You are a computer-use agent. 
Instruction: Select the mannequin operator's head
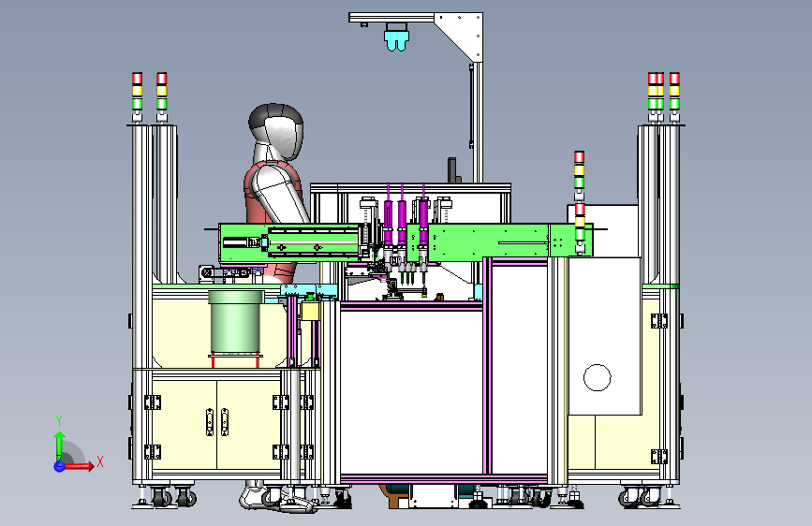click(x=275, y=130)
